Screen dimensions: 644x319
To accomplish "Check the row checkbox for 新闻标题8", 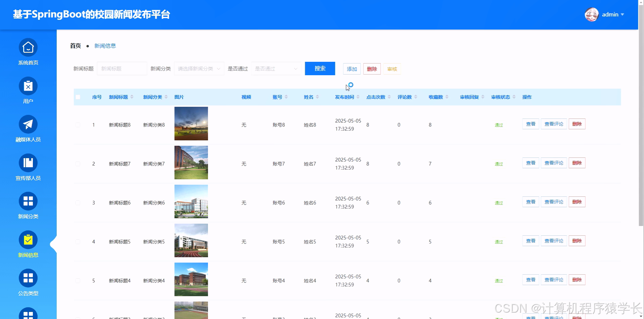I will point(78,125).
